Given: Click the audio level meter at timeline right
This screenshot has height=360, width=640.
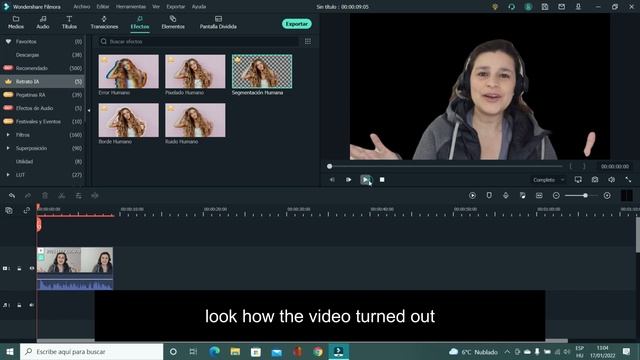Looking at the screenshot, I should (627, 196).
